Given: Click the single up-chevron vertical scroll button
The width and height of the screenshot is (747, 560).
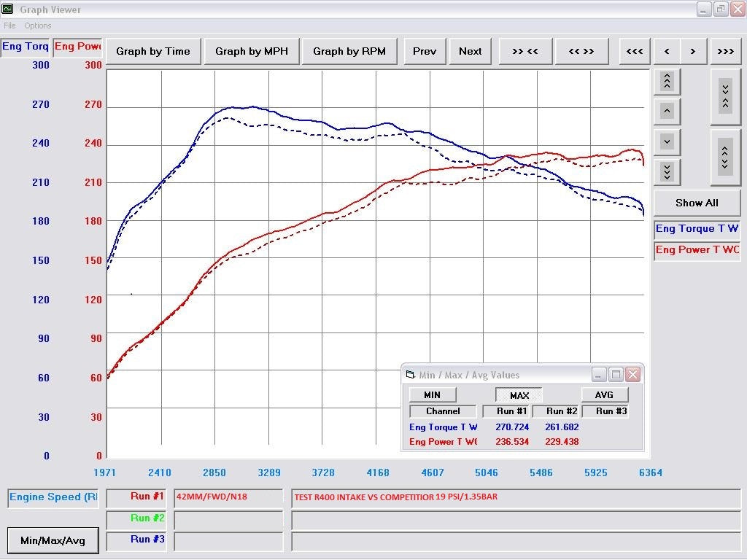Looking at the screenshot, I should 667,112.
